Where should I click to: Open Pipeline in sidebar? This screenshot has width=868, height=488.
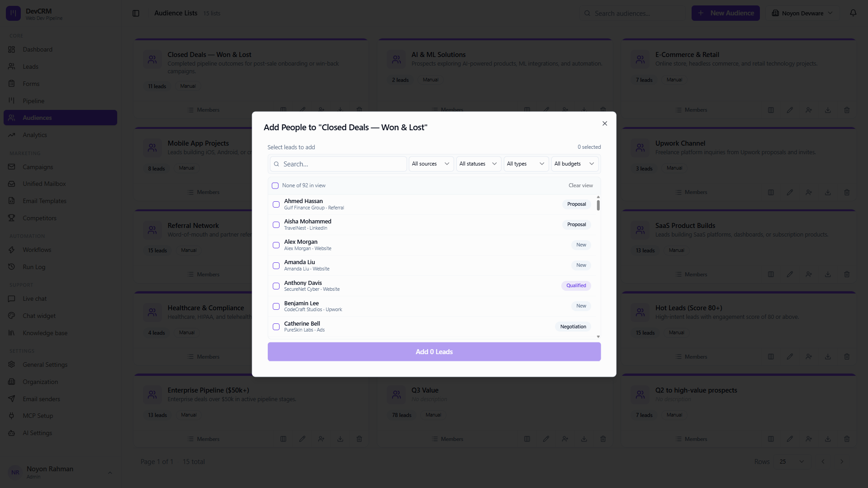[60, 101]
